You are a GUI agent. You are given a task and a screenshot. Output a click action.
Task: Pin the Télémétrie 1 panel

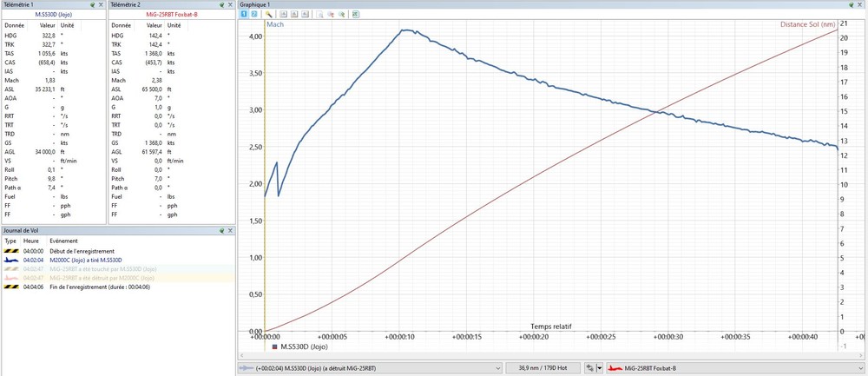pos(92,3)
